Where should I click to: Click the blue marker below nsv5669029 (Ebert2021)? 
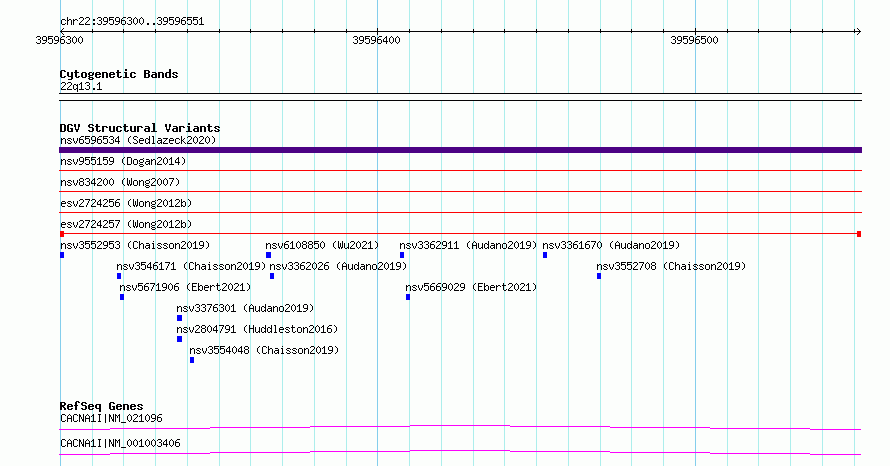click(408, 297)
